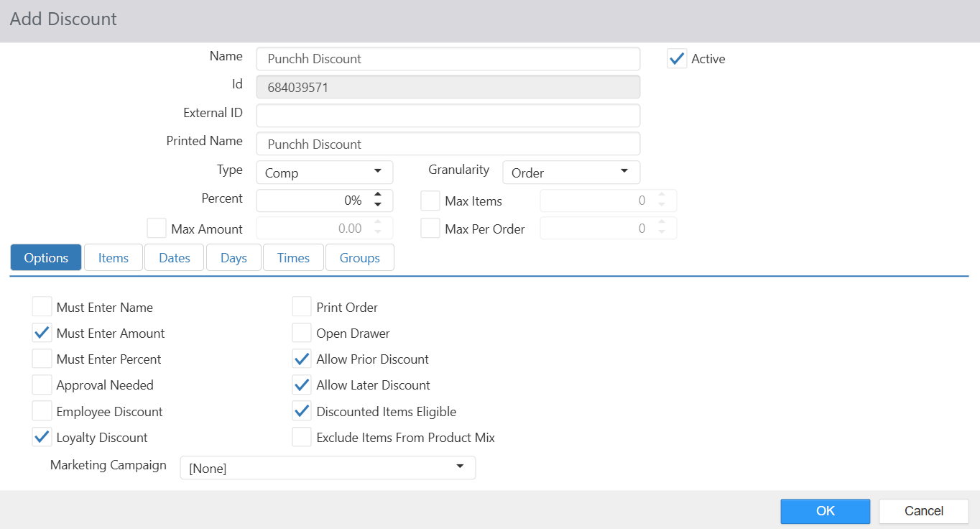980x529 pixels.
Task: Open the Type dropdown showing Comp
Action: pos(325,172)
